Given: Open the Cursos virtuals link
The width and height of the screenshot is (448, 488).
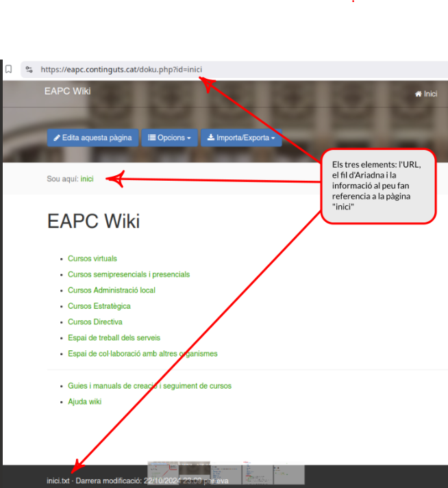Looking at the screenshot, I should pyautogui.click(x=92, y=259).
